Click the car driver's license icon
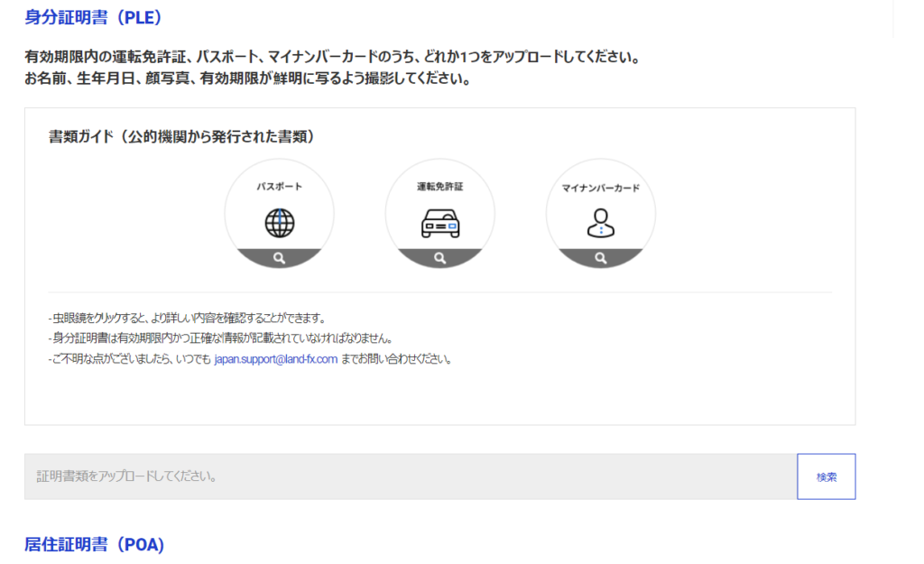 click(440, 224)
